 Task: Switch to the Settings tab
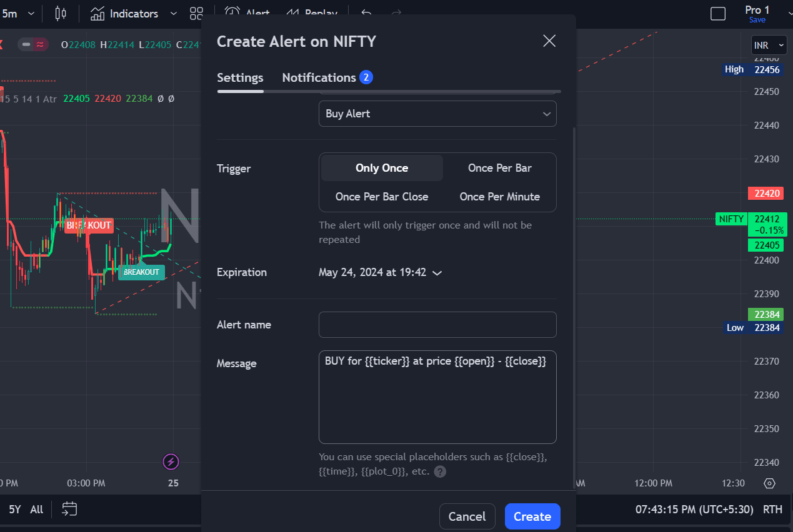(x=240, y=77)
